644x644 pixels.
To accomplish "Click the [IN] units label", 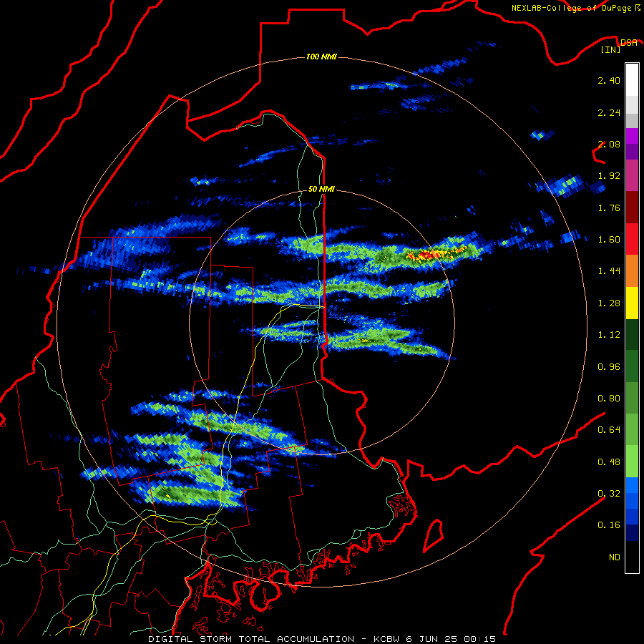I will tap(610, 49).
